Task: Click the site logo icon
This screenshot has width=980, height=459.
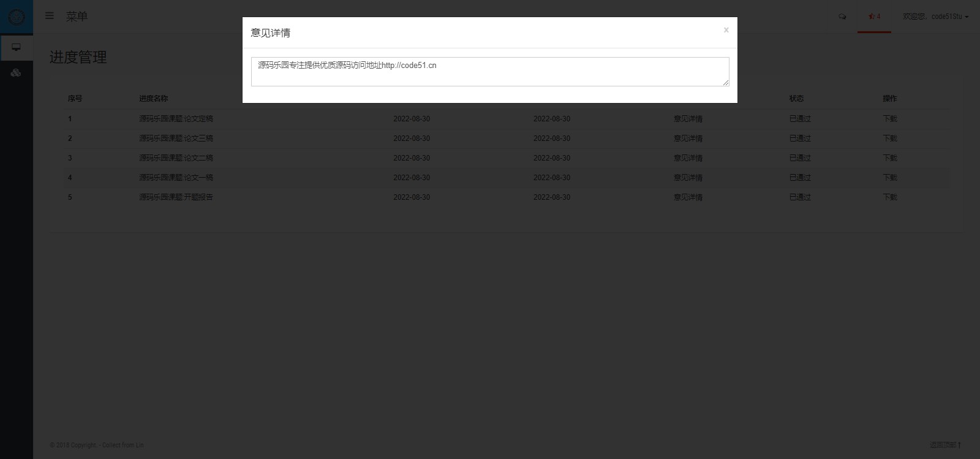Action: point(17,17)
